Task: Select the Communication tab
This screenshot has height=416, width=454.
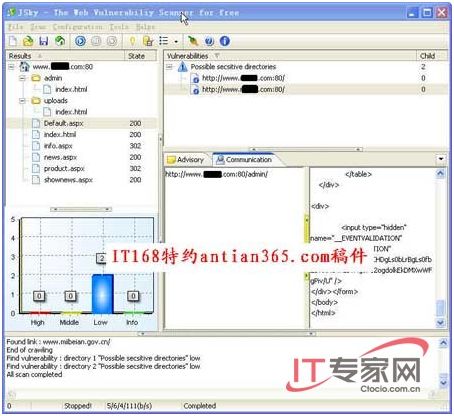Action: (244, 160)
